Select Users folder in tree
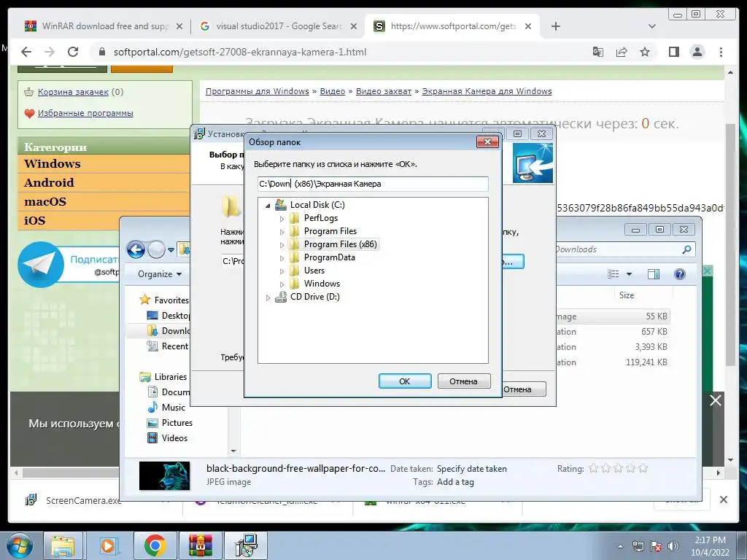Screen dimensions: 747x560 tap(314, 270)
